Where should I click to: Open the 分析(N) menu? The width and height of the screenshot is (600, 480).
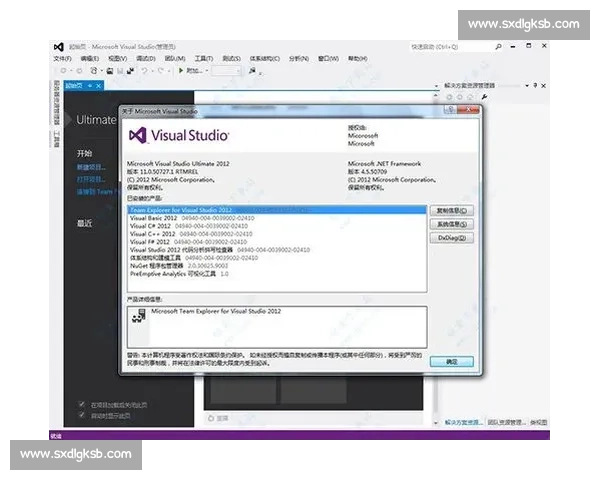tap(299, 59)
